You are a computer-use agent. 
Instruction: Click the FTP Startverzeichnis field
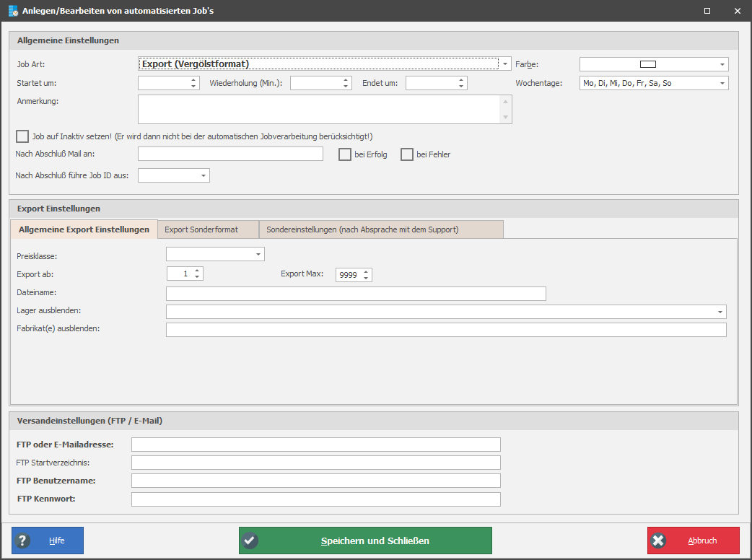[316, 463]
